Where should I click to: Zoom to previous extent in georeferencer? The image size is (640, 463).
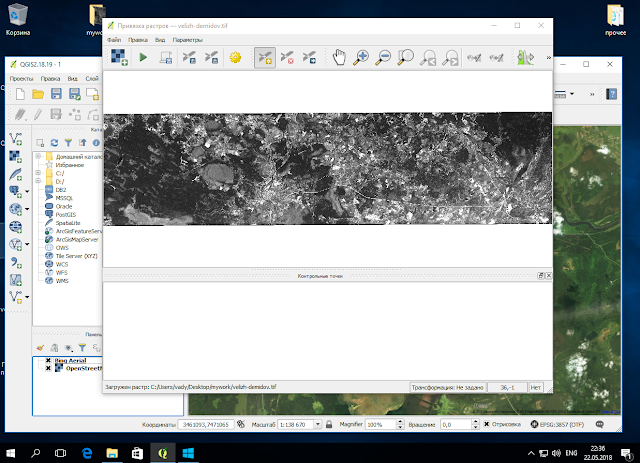tap(428, 57)
